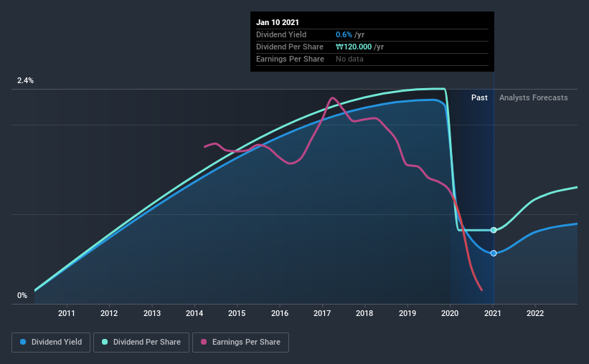Click the blue Dividend Yield legend dot

tap(23, 342)
